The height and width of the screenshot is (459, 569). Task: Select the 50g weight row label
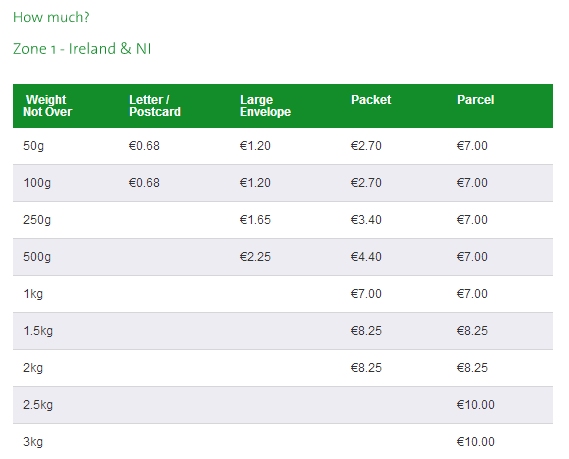click(33, 146)
